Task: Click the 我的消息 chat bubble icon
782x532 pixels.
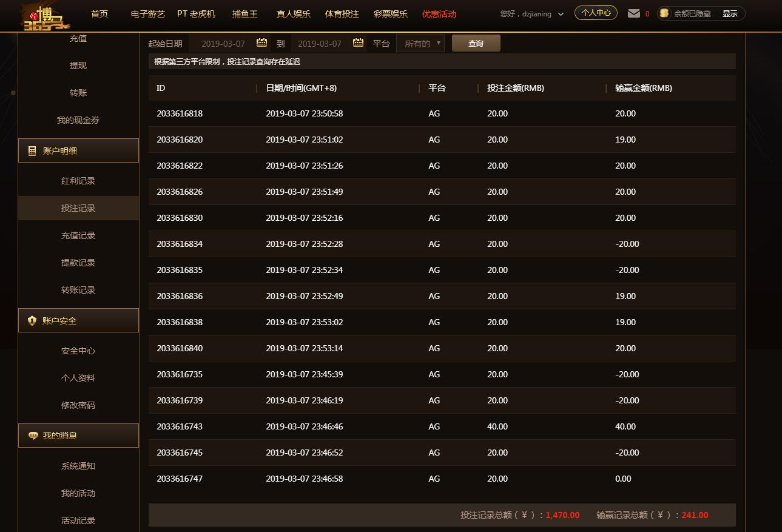Action: click(33, 436)
